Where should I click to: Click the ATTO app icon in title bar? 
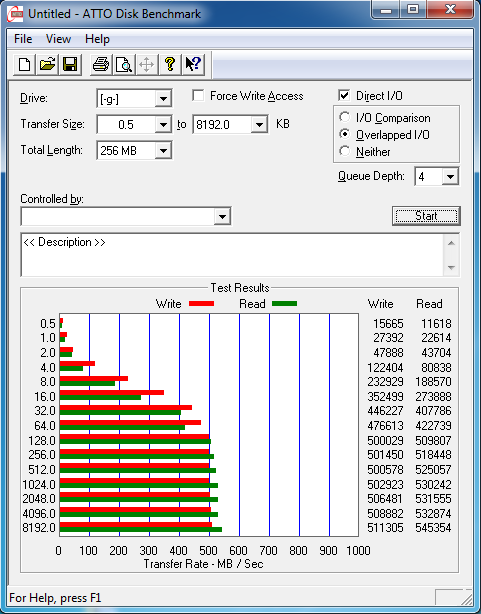[x=15, y=14]
